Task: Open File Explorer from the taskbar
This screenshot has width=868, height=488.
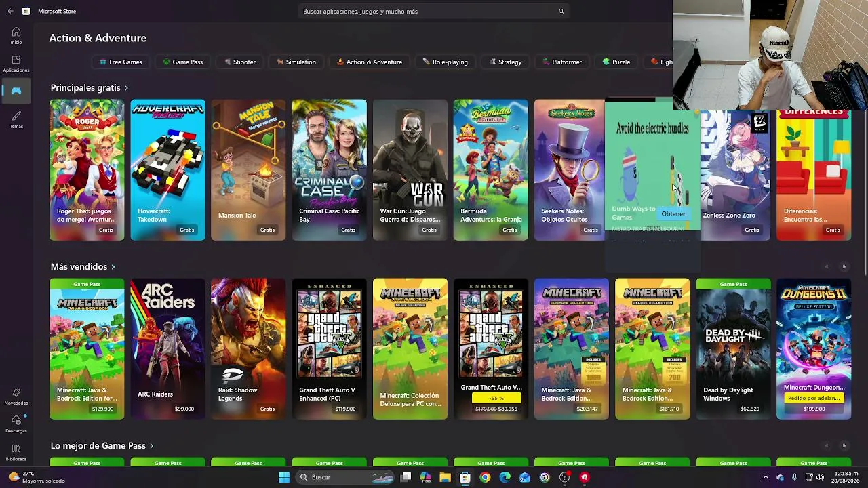Action: [445, 477]
